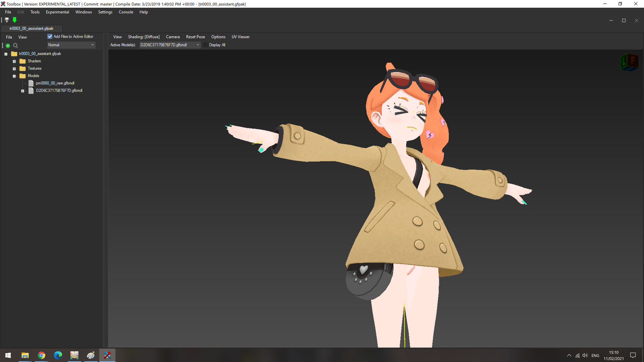The image size is (644, 362).
Task: Expand the Textures folder node
Action: coord(14,69)
